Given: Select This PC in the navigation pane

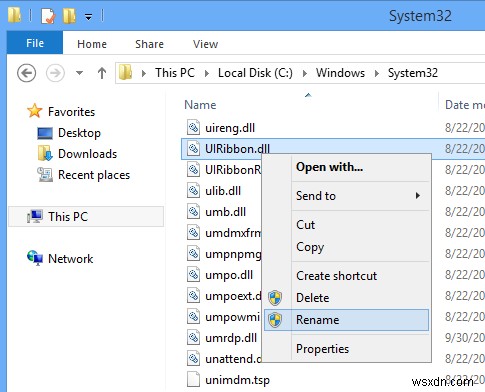Looking at the screenshot, I should point(86,217).
